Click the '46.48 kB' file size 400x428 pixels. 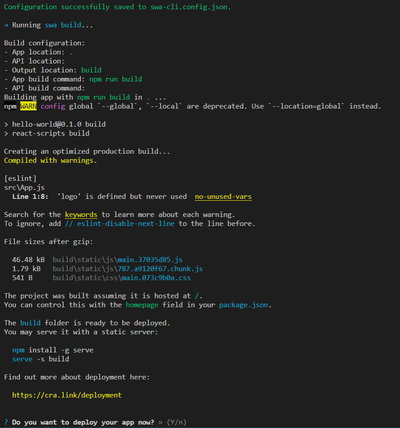tap(28, 259)
